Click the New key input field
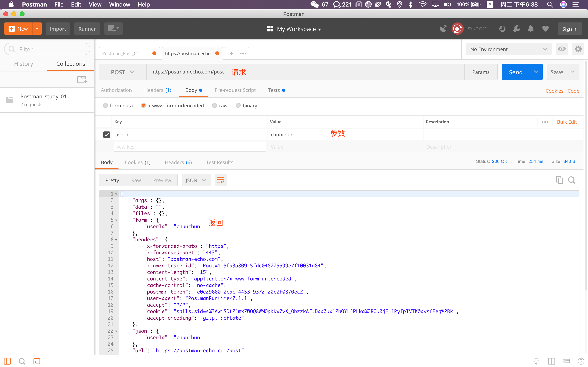Viewport: 588px width, 367px height. 190,147
